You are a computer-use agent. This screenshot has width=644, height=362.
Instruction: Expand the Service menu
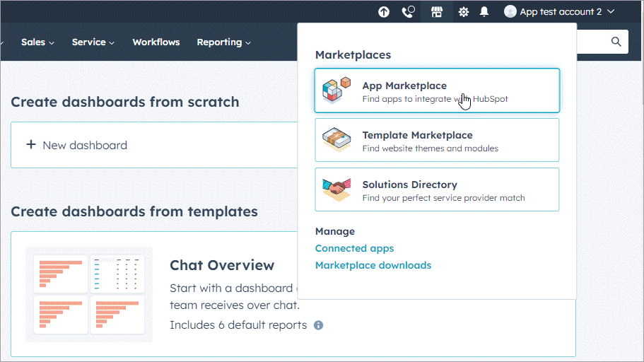point(93,42)
